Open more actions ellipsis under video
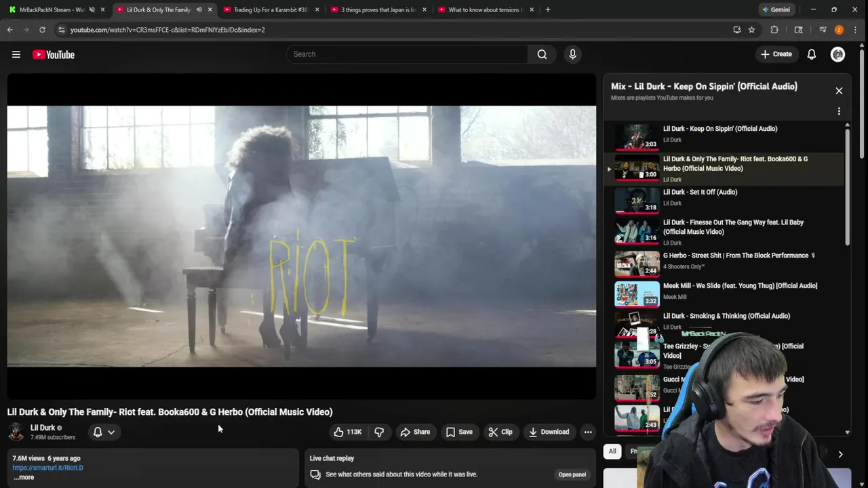 point(588,432)
